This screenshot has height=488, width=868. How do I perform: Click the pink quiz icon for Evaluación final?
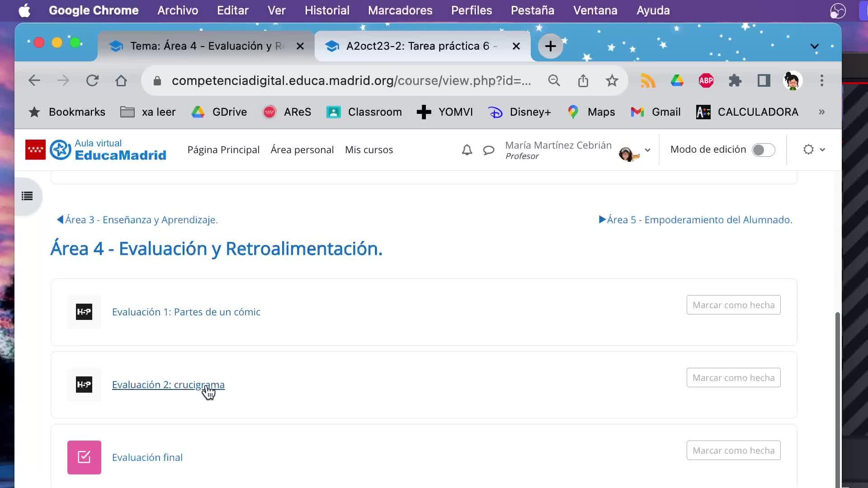[x=84, y=457]
